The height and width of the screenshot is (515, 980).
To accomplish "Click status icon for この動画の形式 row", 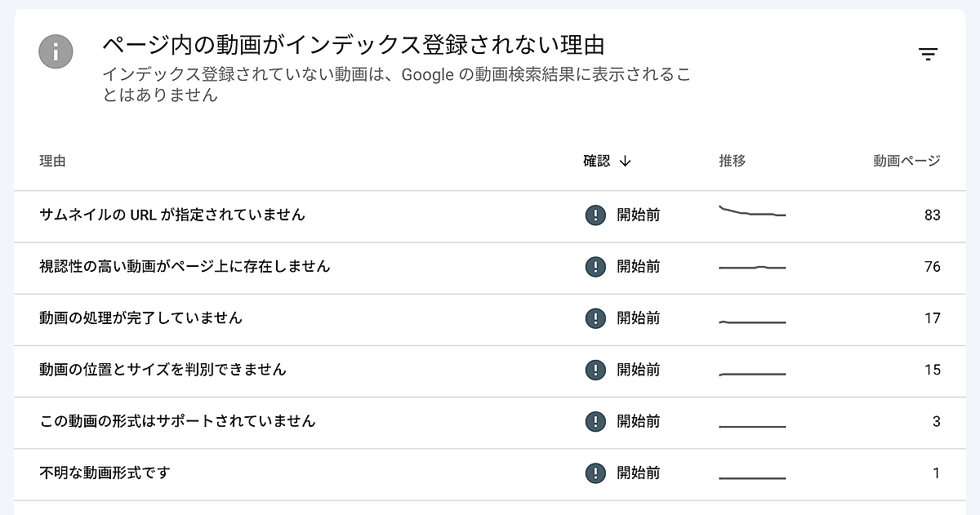I will [x=596, y=421].
